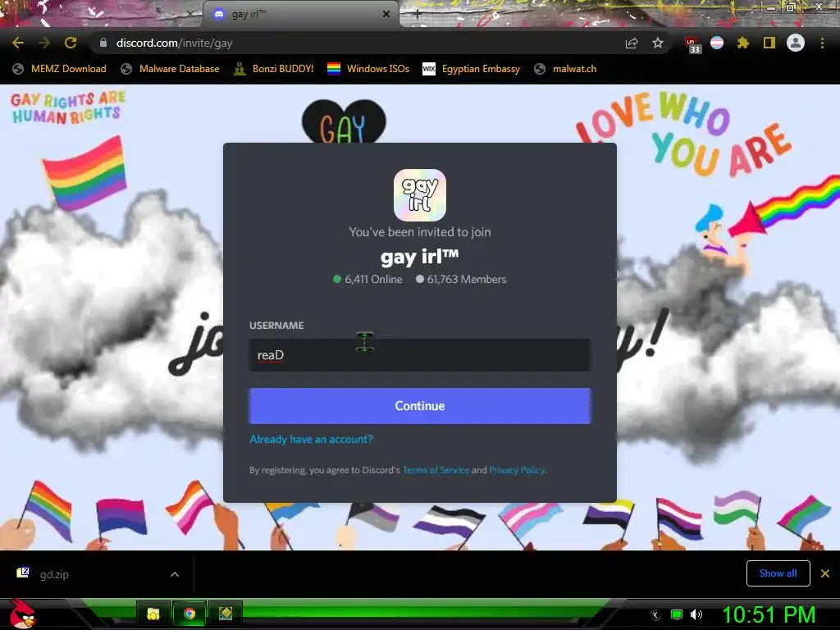
Task: Click the Chrome taskbar icon
Action: [189, 614]
